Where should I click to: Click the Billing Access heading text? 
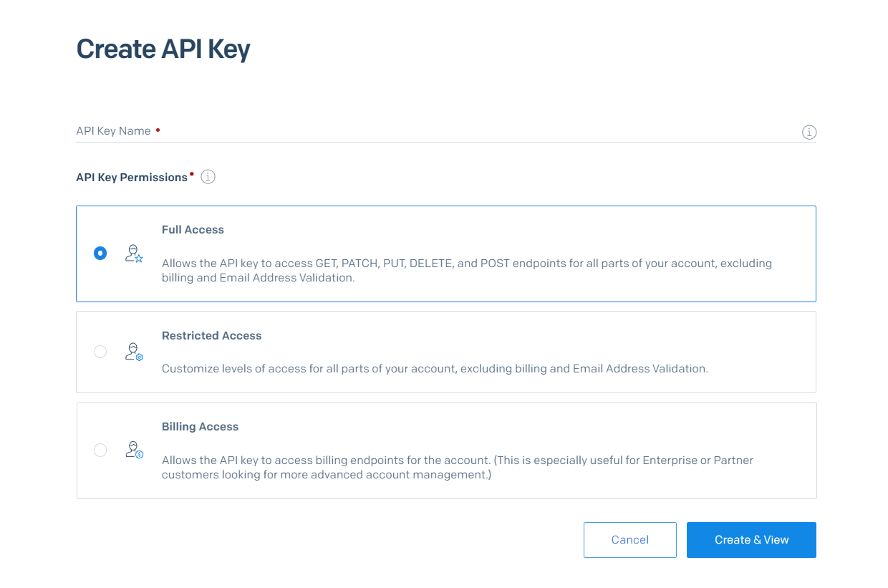pos(200,426)
